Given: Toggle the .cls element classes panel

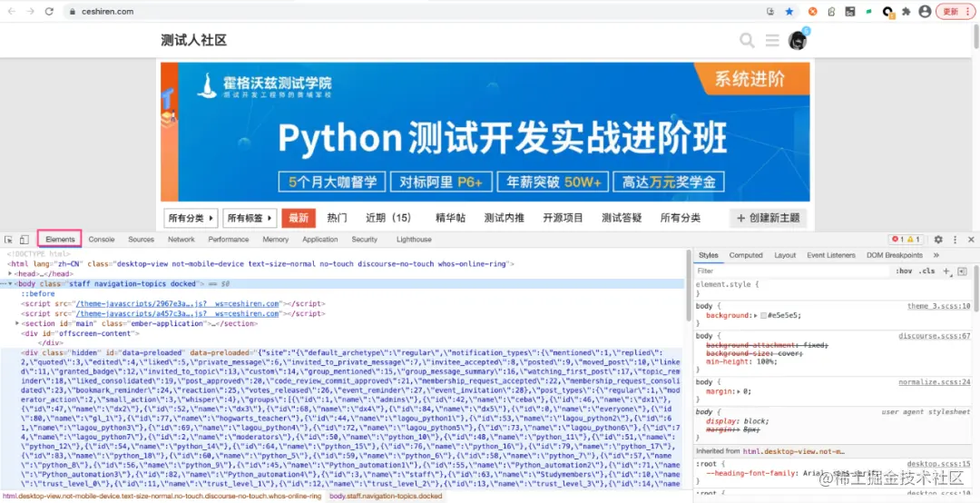Looking at the screenshot, I should pos(926,271).
